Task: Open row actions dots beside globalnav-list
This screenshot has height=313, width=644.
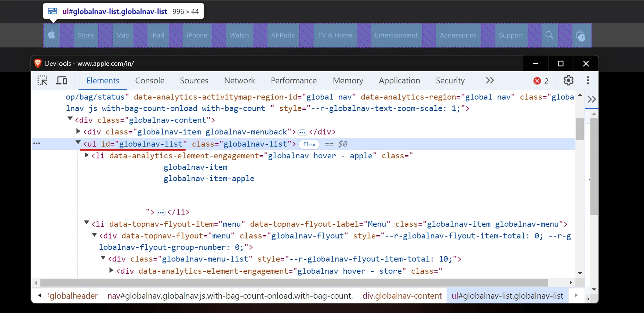Action: 37,143
